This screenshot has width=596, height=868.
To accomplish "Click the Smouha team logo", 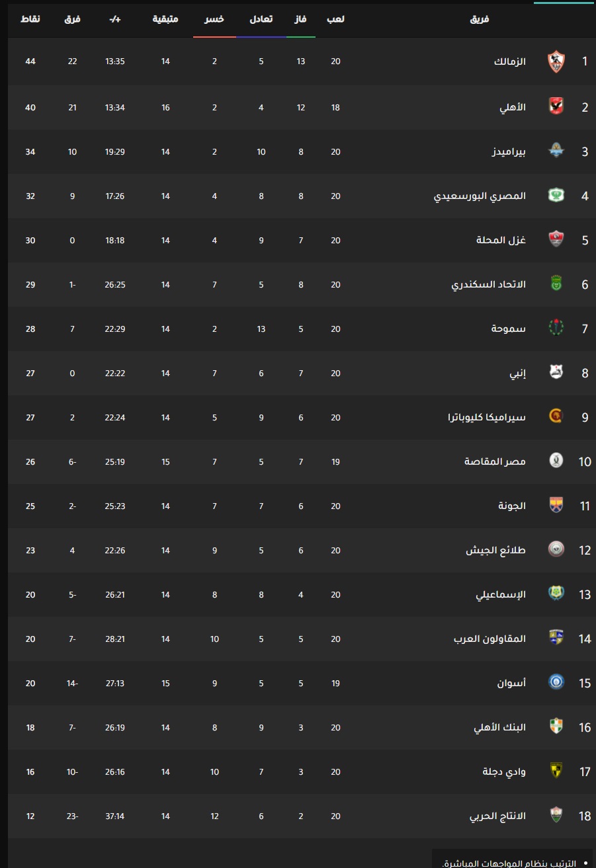I will tap(556, 328).
